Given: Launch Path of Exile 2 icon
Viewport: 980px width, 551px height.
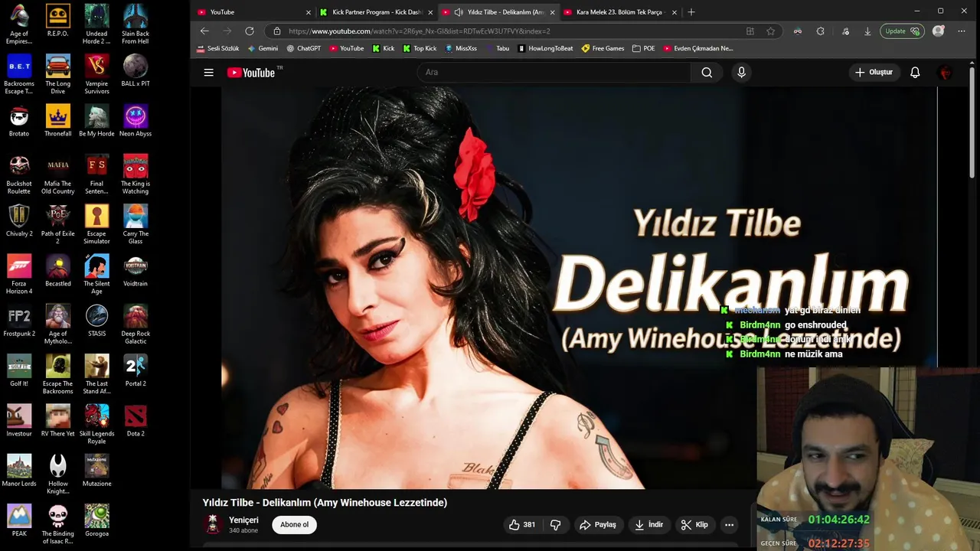Looking at the screenshot, I should click(x=57, y=224).
